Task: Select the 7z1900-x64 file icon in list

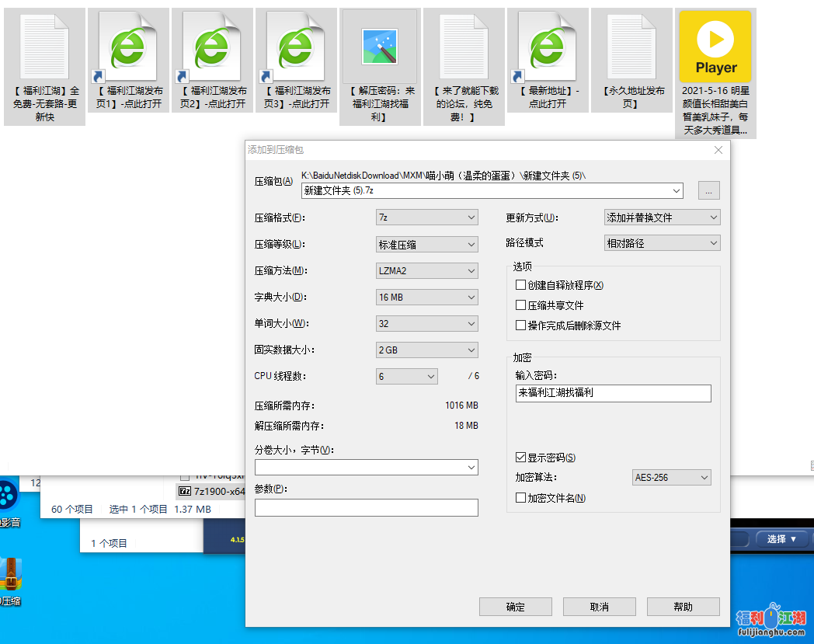Action: coord(185,491)
